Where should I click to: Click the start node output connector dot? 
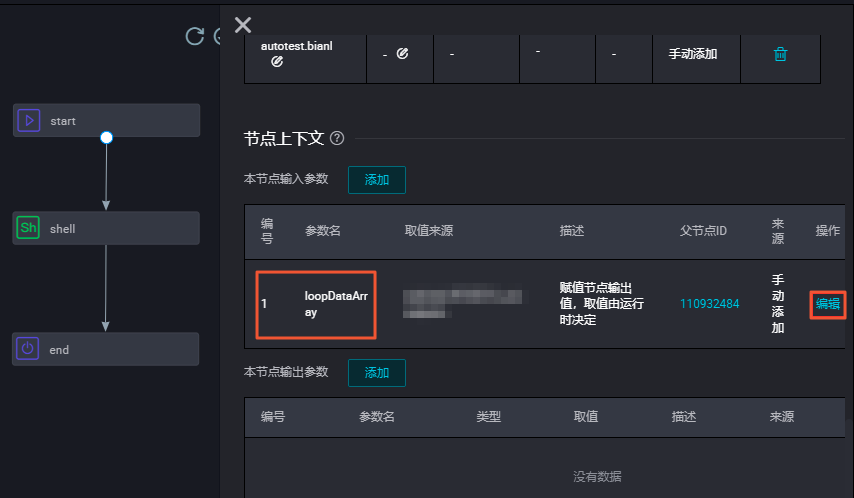(107, 137)
